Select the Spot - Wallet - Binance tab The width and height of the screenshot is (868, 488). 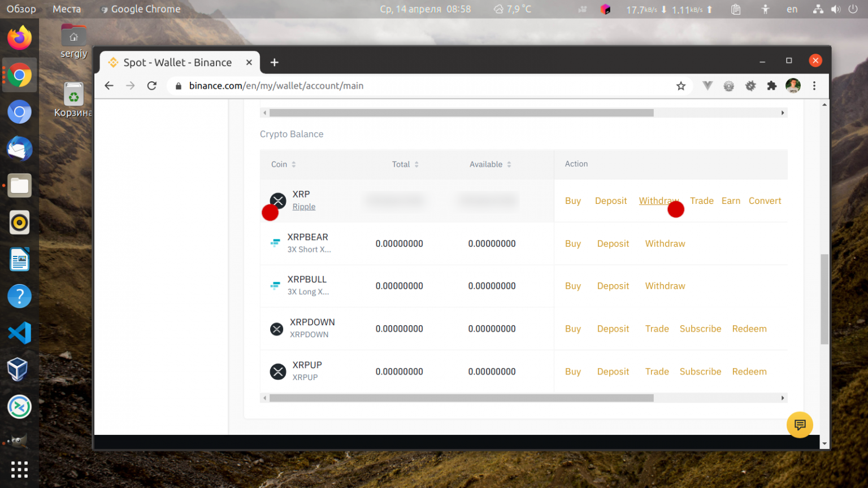(180, 63)
